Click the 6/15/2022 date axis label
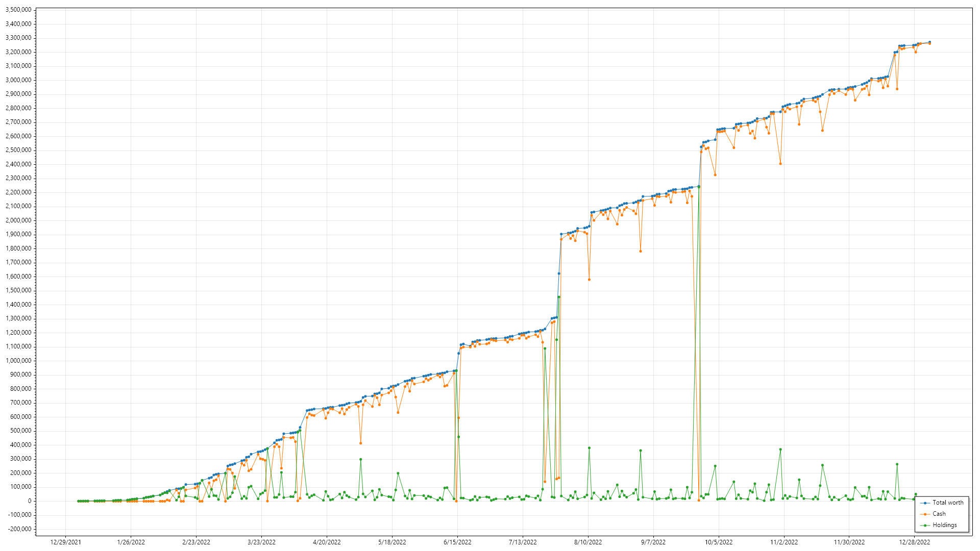This screenshot has height=551, width=980. 457,542
